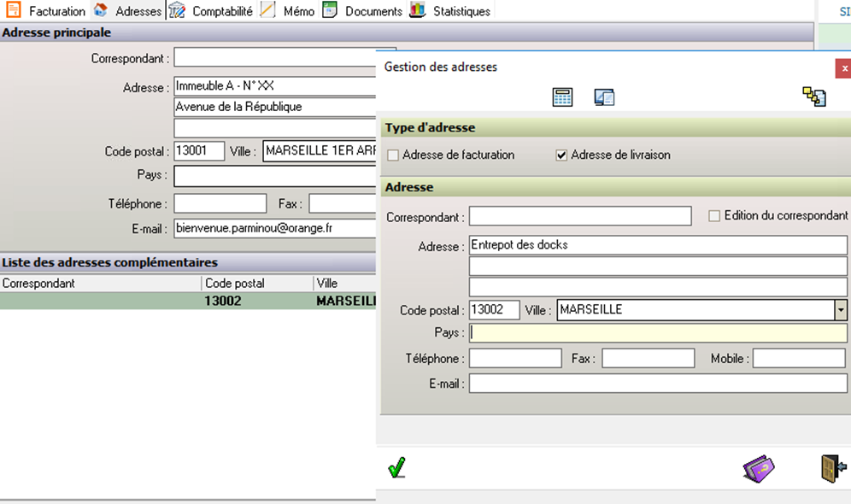
Task: Switch to the Adresses tab
Action: tap(138, 11)
